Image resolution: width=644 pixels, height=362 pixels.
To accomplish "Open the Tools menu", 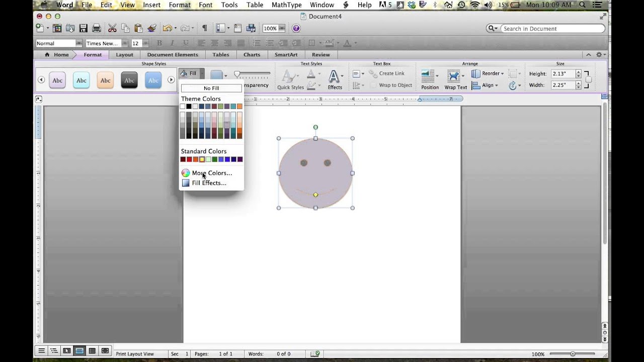I will [229, 5].
